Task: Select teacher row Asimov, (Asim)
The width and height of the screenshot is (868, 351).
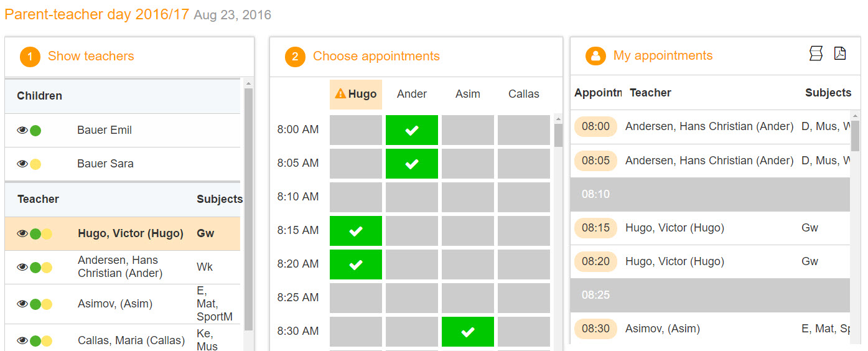Action: (x=123, y=304)
